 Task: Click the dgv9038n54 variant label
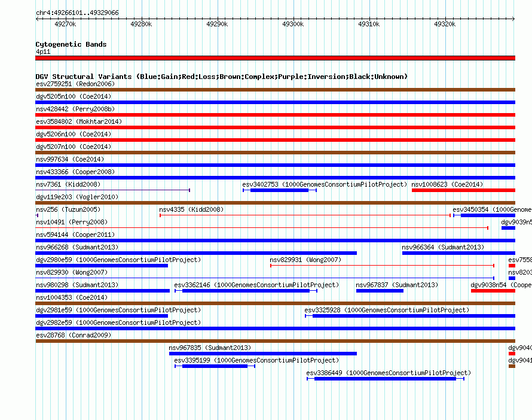pos(501,285)
